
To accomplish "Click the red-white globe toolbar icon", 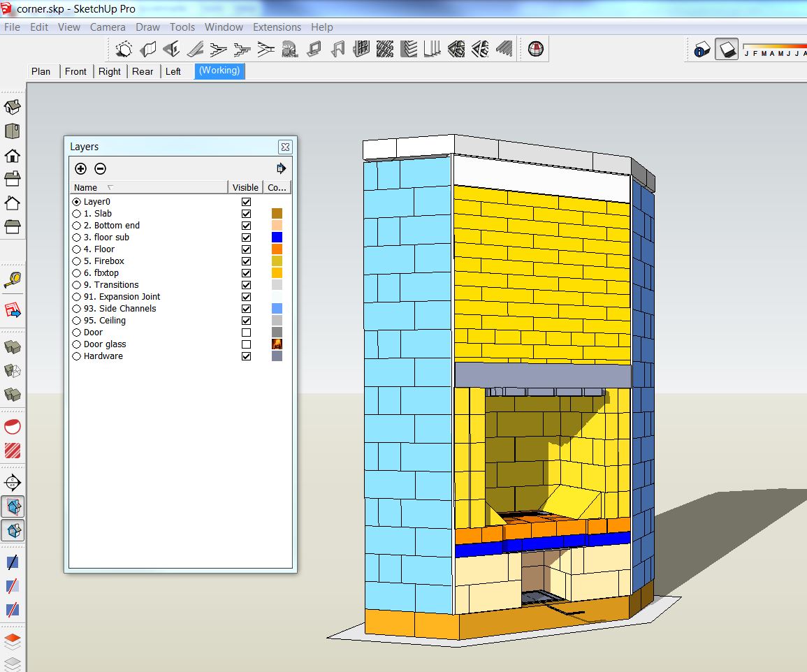I will click(x=536, y=50).
